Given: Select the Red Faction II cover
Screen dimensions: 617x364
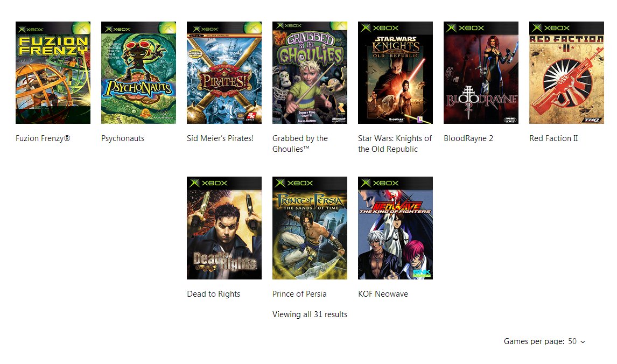Looking at the screenshot, I should pos(566,73).
